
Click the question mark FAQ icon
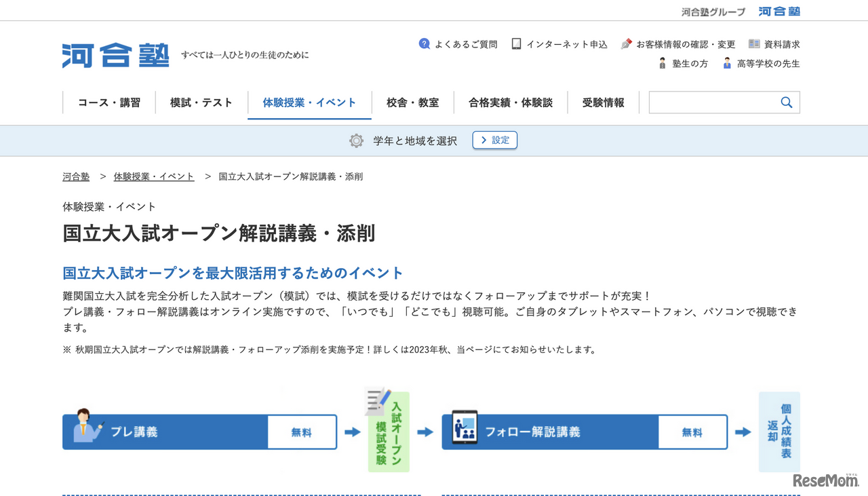point(425,43)
